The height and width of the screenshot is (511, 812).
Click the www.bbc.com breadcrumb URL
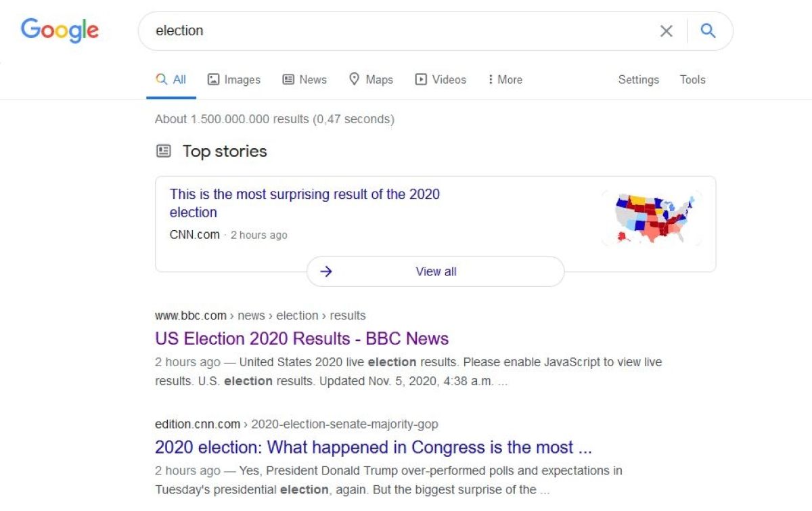tap(191, 315)
